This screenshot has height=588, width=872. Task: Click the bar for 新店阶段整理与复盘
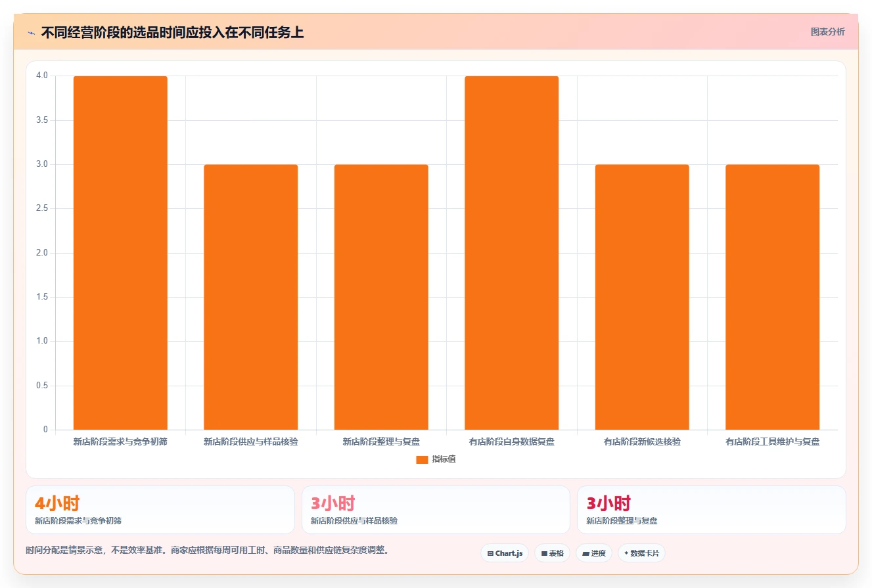pos(381,297)
